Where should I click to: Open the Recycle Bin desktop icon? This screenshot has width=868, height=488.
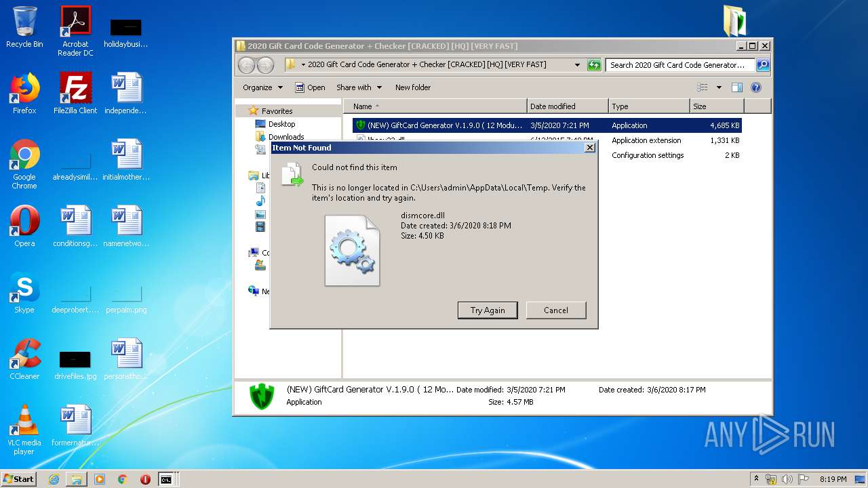click(x=24, y=27)
